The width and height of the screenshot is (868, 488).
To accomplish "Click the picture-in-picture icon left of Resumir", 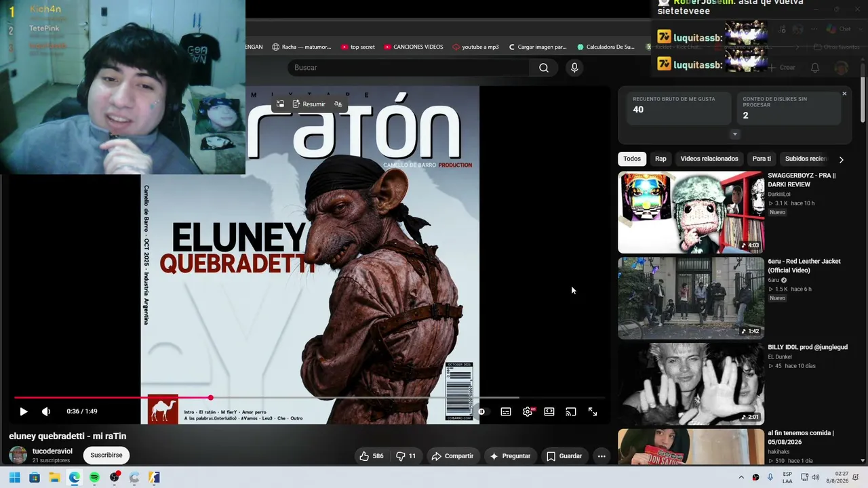I will tap(280, 104).
